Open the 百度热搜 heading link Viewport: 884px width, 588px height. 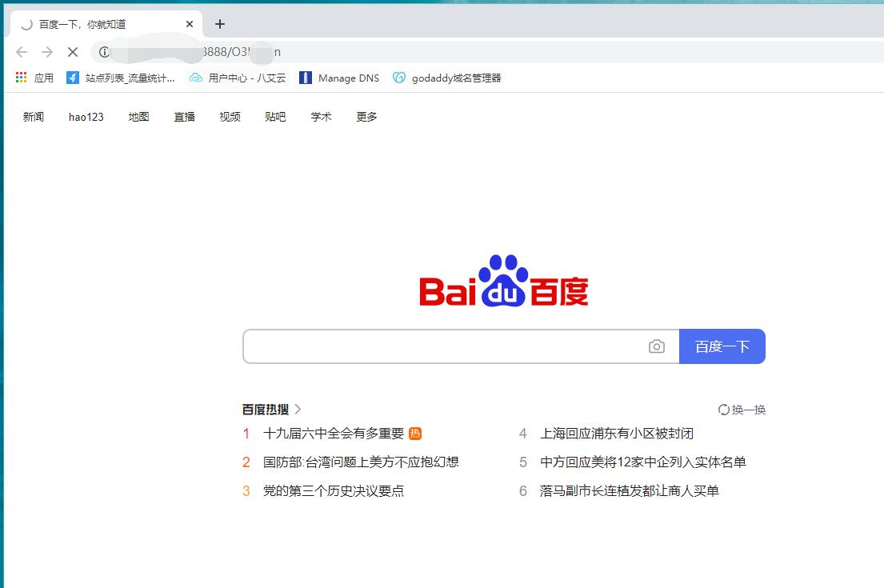[x=266, y=410]
